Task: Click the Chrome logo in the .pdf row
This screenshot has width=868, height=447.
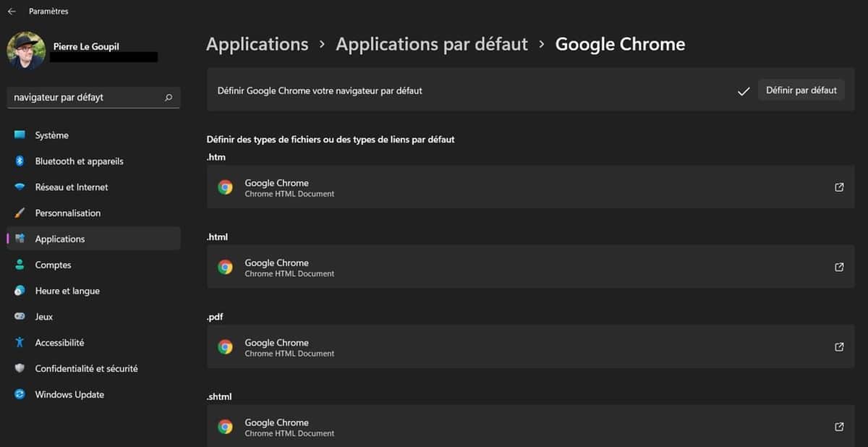Action: 226,347
